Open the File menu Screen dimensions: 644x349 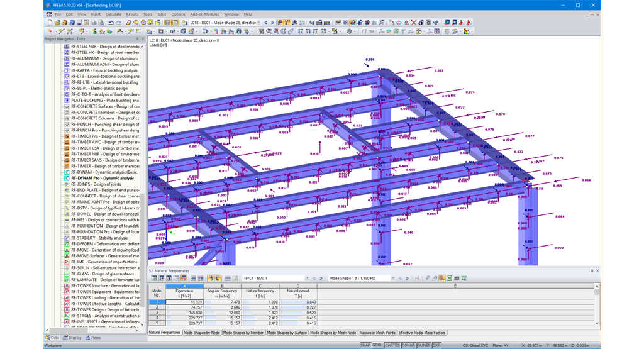coord(58,14)
